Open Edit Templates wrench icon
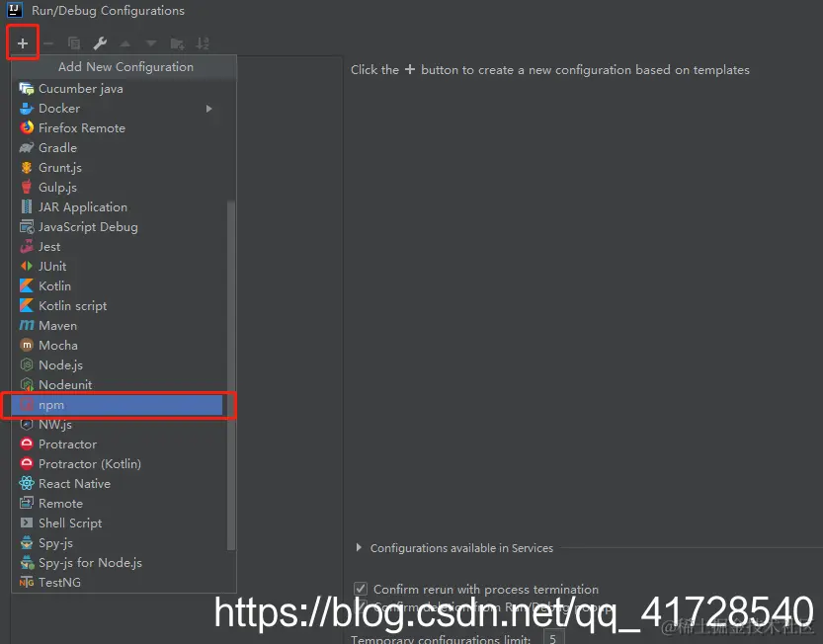Screen dimensions: 823x644 click(100, 43)
